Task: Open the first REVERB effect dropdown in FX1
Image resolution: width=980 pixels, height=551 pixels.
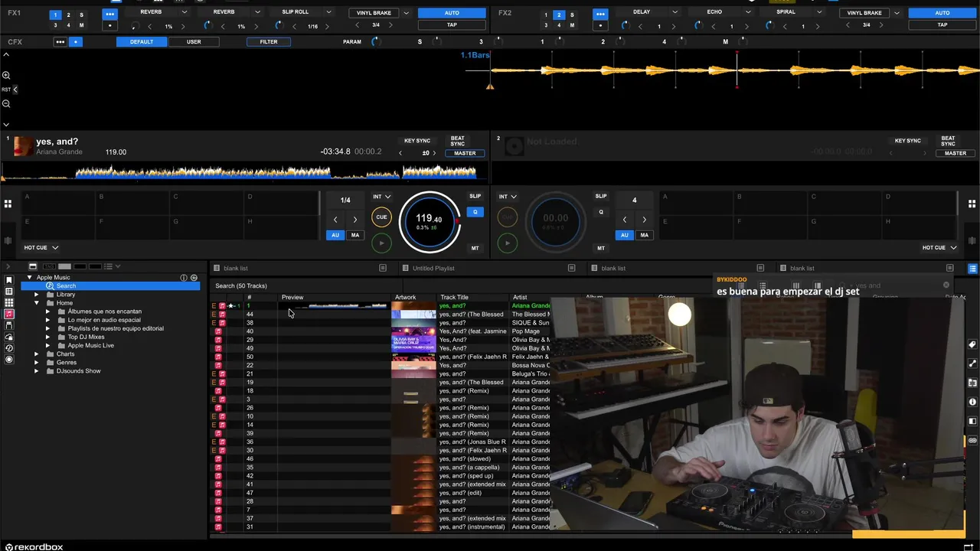Action: click(185, 12)
